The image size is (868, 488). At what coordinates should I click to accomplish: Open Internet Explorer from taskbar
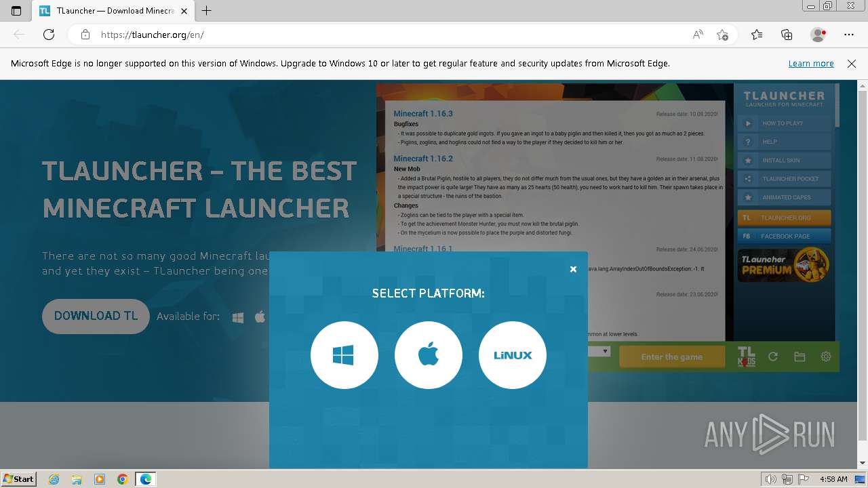pyautogui.click(x=54, y=479)
